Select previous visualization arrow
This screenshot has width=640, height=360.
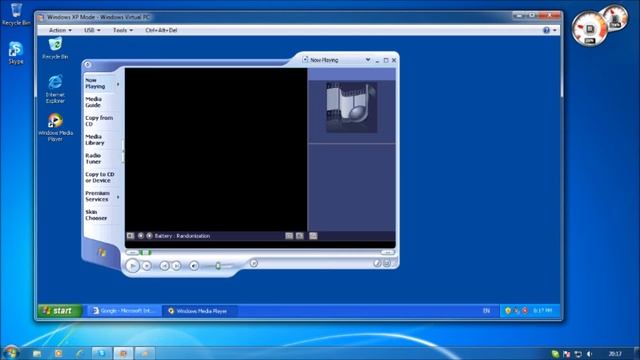click(141, 236)
